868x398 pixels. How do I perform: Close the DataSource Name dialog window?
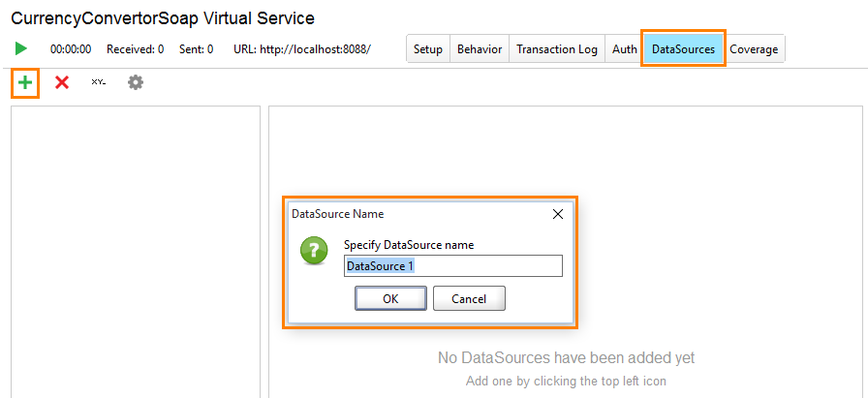[558, 214]
